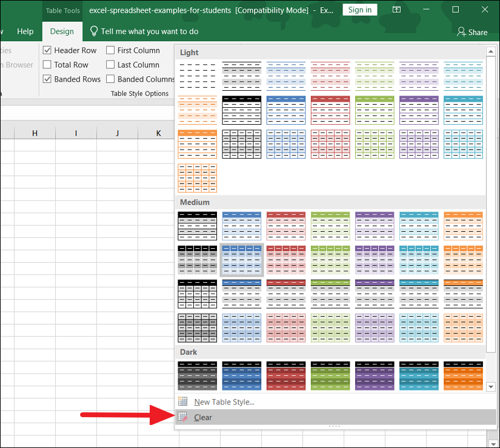Uncheck the Header Row checkbox

pos(47,50)
